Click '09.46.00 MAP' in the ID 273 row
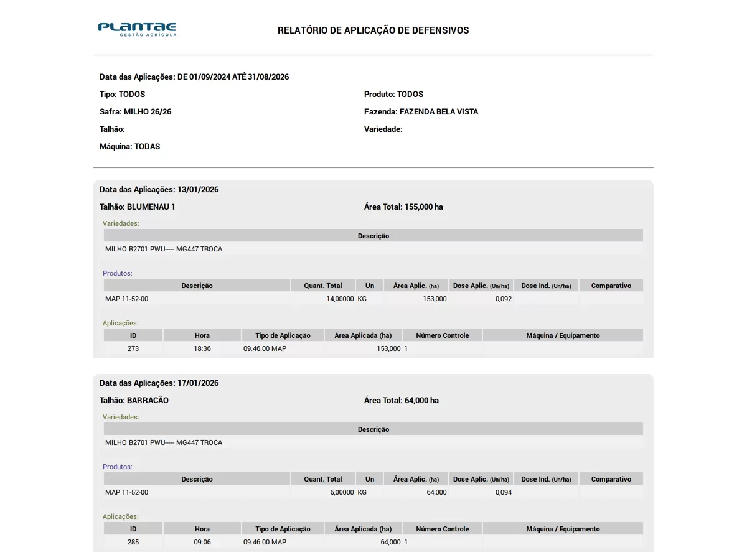 coord(265,348)
